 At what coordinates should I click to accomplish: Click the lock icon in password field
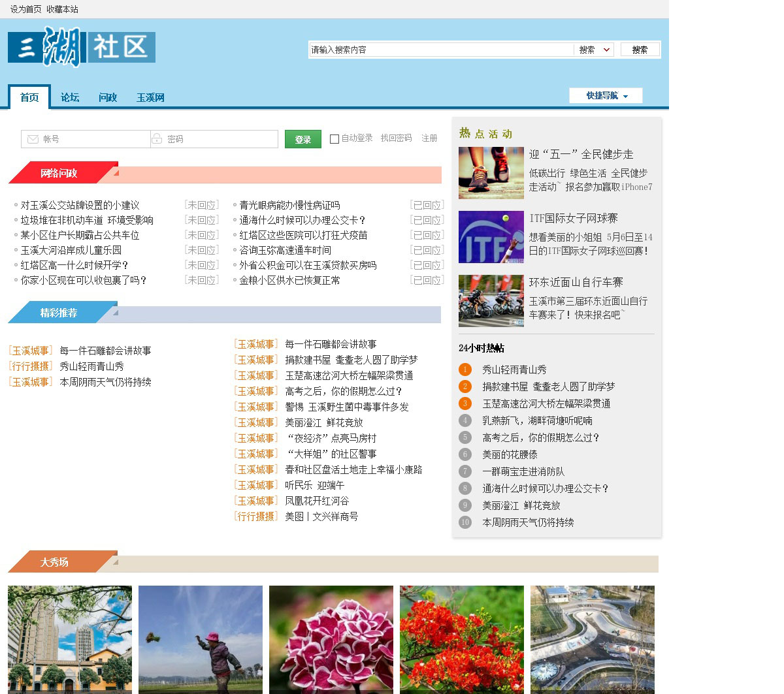coord(157,139)
